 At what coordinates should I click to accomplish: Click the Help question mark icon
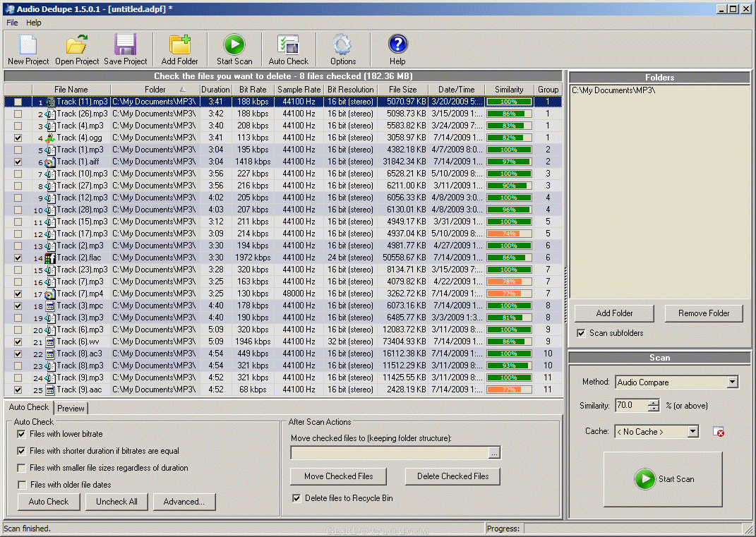398,44
